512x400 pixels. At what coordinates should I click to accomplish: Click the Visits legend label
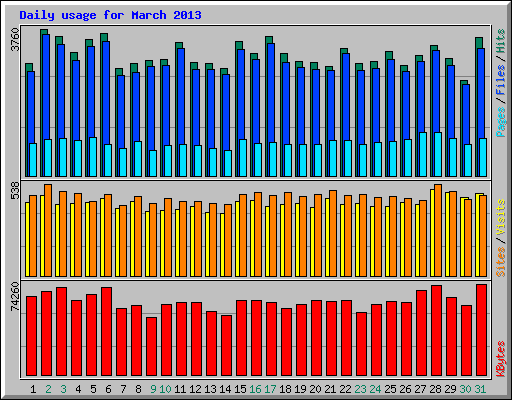pos(501,217)
